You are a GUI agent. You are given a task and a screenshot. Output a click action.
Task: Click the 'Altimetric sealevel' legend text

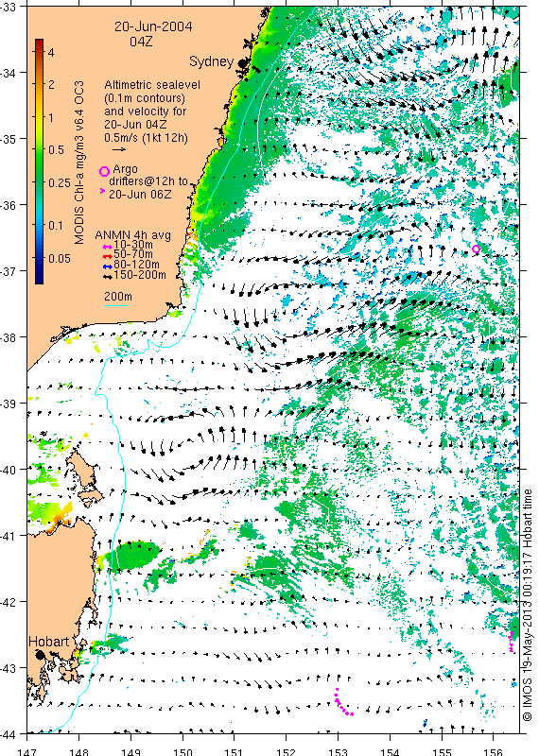(x=152, y=85)
